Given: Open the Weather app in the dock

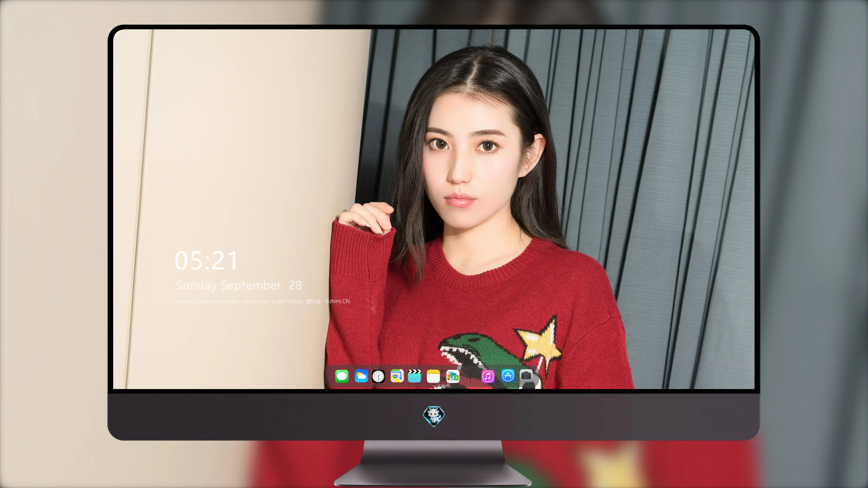Looking at the screenshot, I should click(361, 376).
